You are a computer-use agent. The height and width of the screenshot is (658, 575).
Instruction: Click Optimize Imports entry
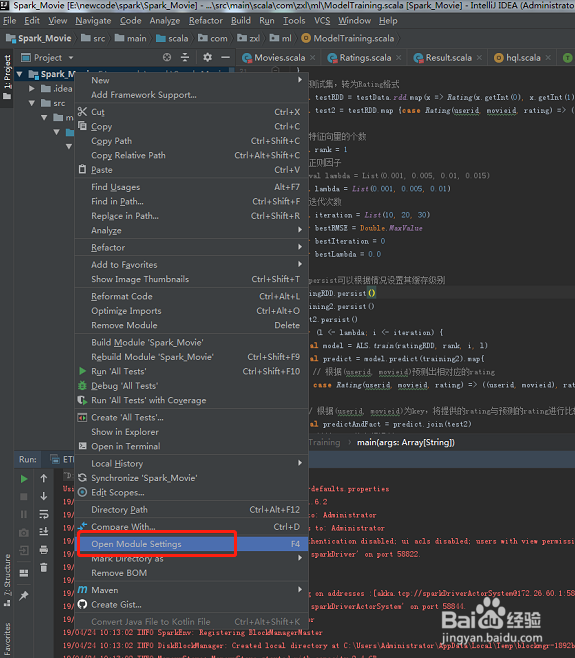pos(191,311)
